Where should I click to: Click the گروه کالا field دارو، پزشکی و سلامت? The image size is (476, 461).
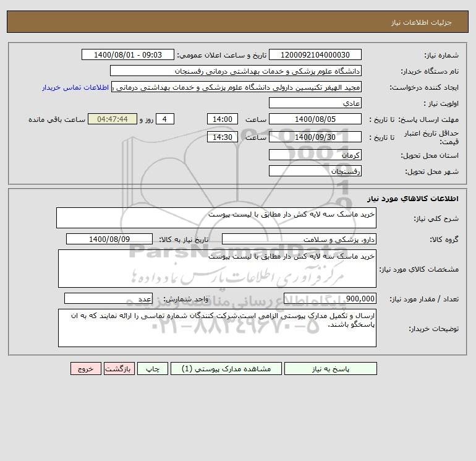299,239
